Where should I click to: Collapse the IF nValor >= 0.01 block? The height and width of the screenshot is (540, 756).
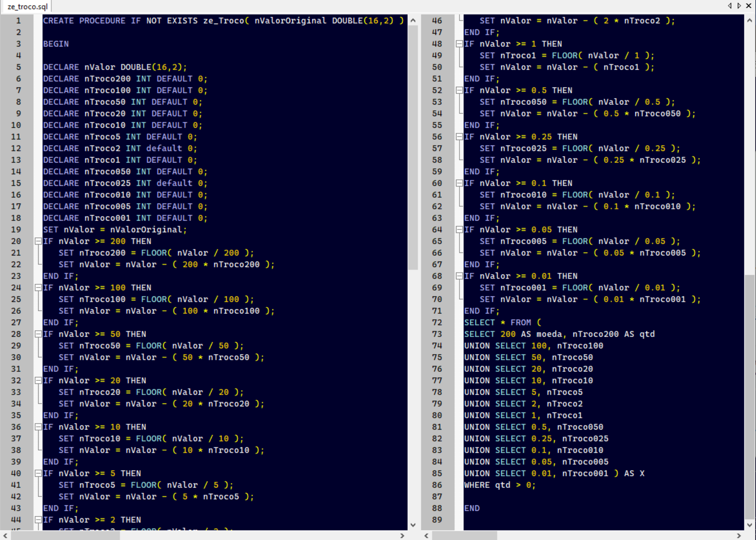(x=459, y=276)
